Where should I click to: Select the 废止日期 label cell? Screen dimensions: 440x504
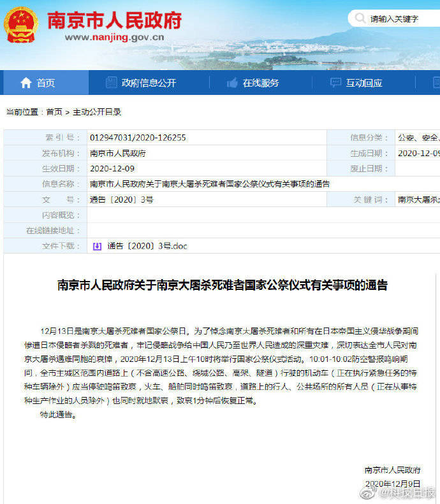pyautogui.click(x=361, y=168)
